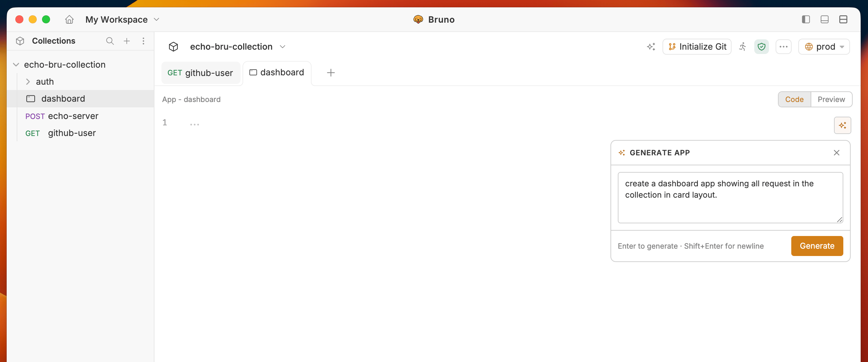Open the POST echo-server request
The width and height of the screenshot is (868, 362).
(80, 116)
